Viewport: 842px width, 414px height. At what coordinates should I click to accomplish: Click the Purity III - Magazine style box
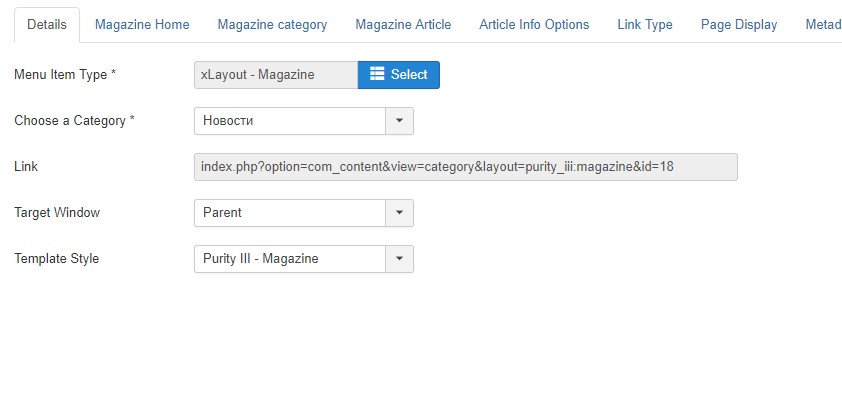(x=289, y=258)
